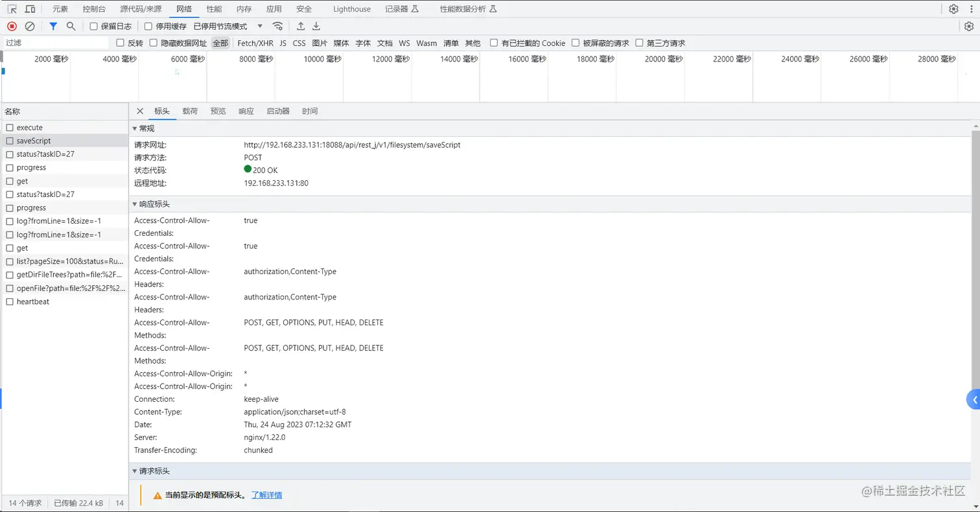Select the saveScript request row
The height and width of the screenshot is (512, 980).
(x=65, y=141)
